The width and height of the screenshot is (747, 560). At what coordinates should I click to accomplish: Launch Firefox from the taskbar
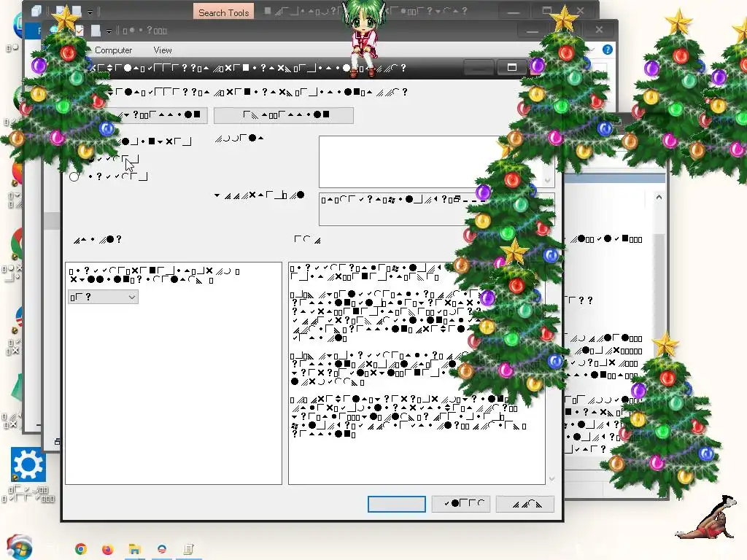tap(108, 549)
